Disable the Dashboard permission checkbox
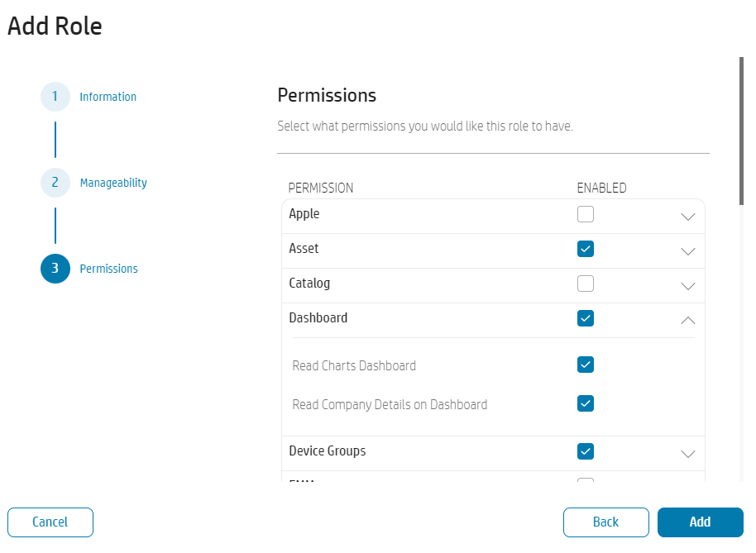 click(x=586, y=318)
